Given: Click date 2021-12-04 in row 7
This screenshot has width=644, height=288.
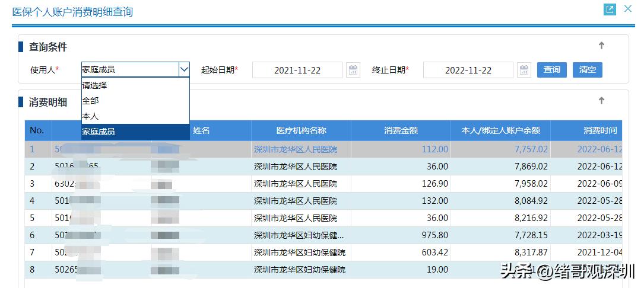Looking at the screenshot, I should click(599, 252).
